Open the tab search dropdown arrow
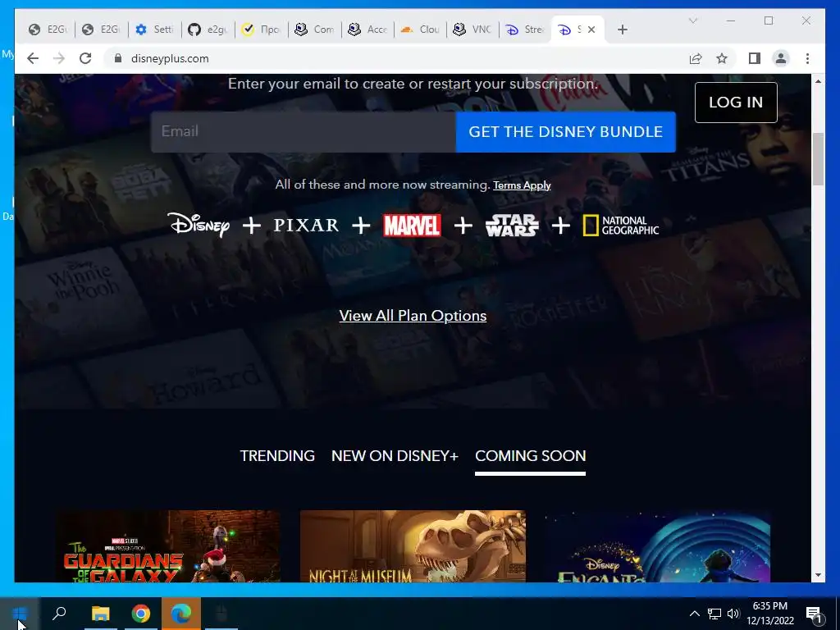Image resolution: width=840 pixels, height=630 pixels. (692, 21)
